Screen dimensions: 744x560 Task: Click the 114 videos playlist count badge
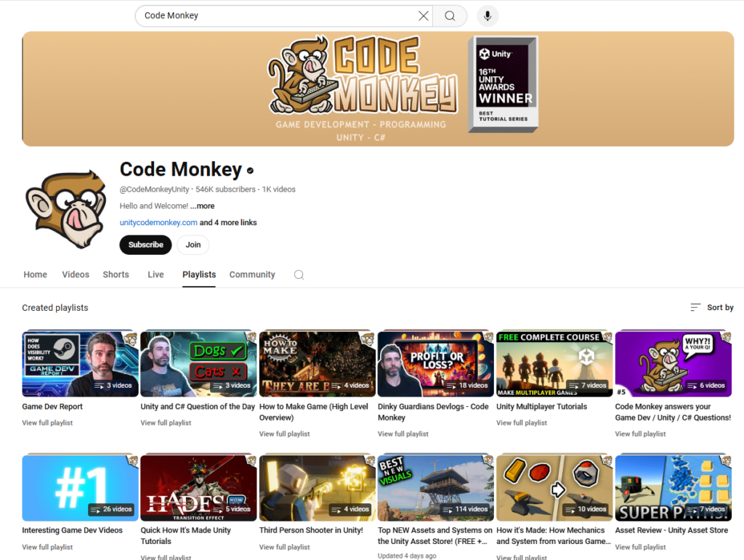466,509
